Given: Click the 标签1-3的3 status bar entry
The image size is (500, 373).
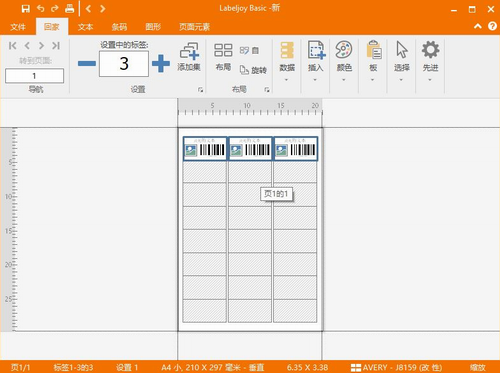Looking at the screenshot, I should [73, 367].
